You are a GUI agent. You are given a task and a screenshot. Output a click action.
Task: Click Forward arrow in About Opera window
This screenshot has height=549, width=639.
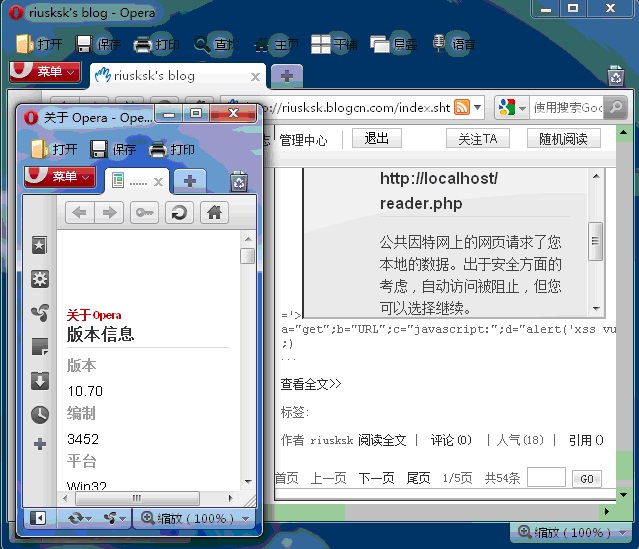(x=109, y=212)
